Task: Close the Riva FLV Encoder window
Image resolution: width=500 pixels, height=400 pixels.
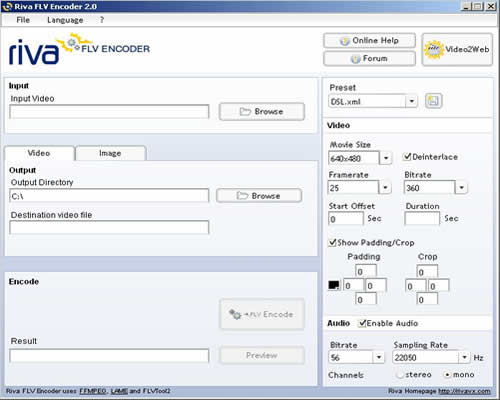Action: click(491, 6)
